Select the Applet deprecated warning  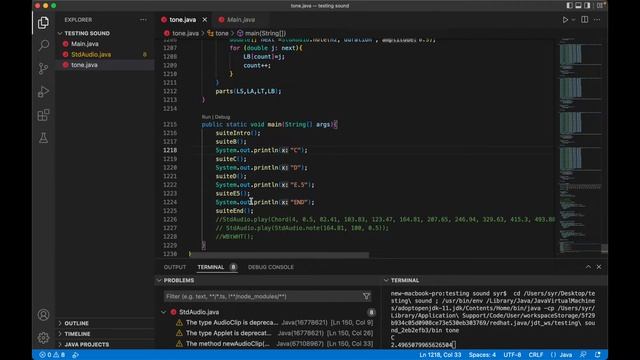coord(274,333)
